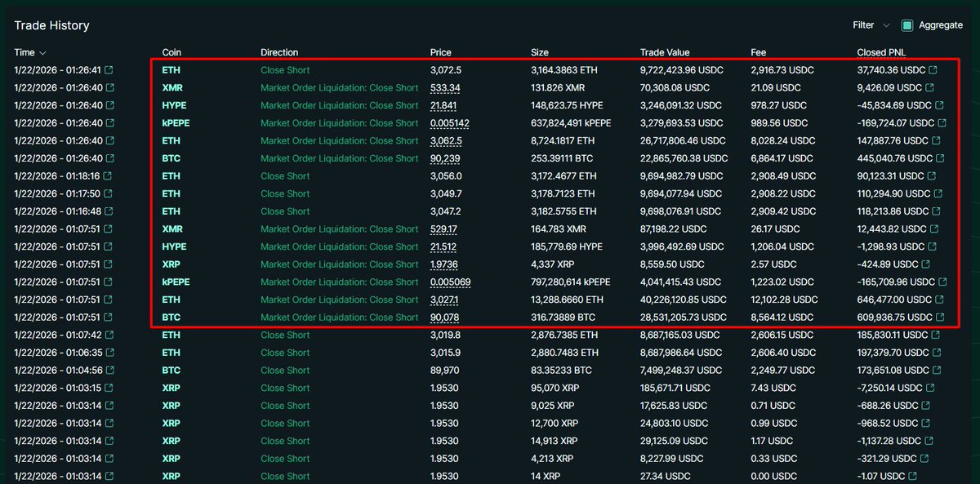Click the share icon beside -169,724.07 USDC PNL
The image size is (980, 484).
pos(942,123)
